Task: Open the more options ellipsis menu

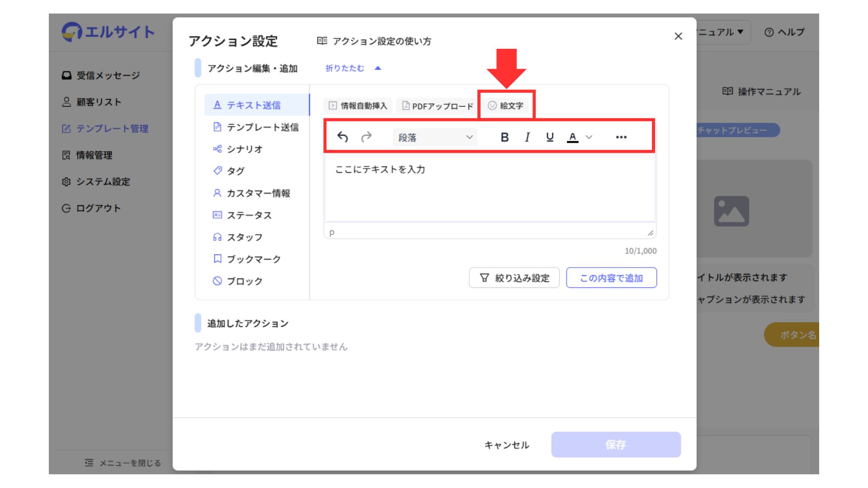Action: 621,137
